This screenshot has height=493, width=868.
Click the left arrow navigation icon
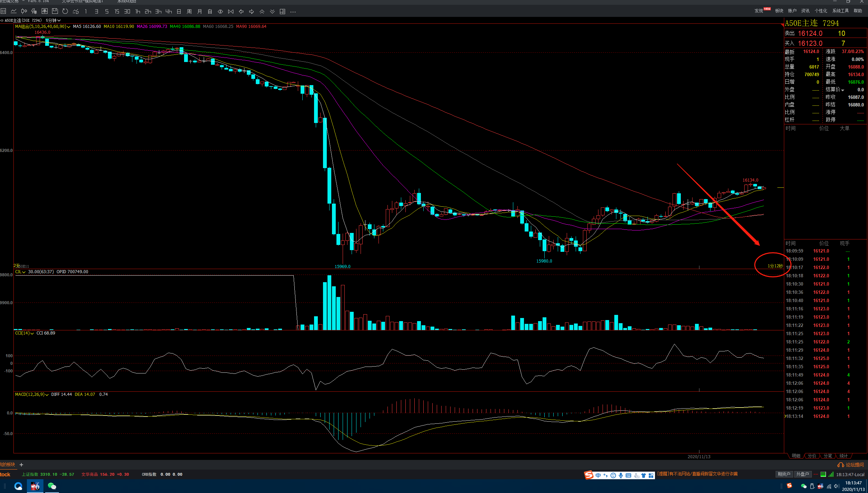tap(241, 11)
